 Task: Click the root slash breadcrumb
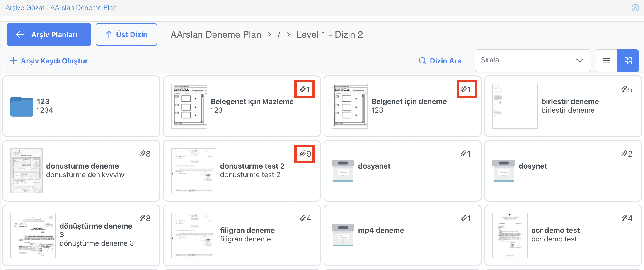point(279,34)
